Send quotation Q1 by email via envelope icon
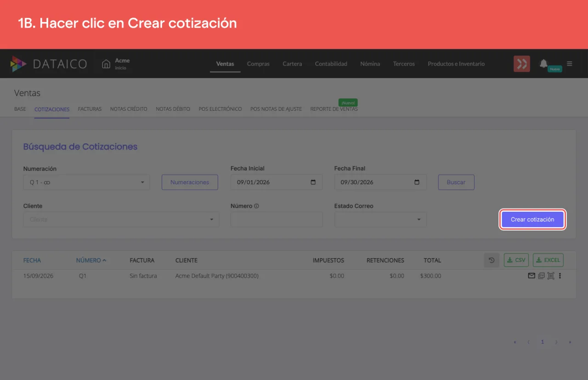 coord(531,276)
